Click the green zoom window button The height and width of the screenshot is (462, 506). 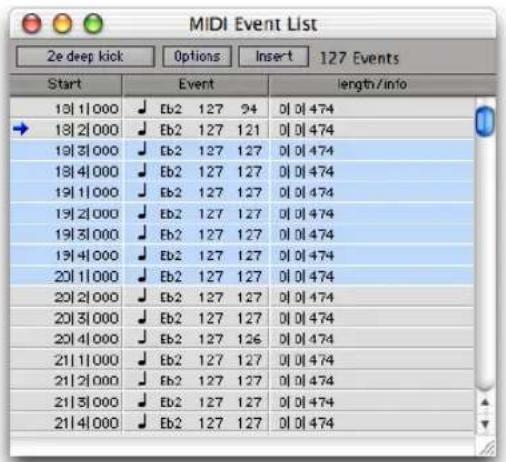tap(93, 24)
